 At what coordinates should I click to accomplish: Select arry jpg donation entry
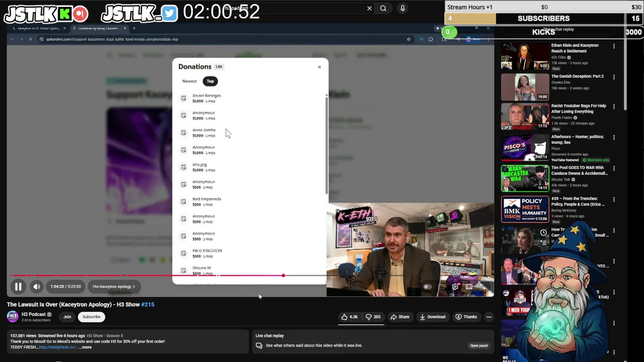251,167
